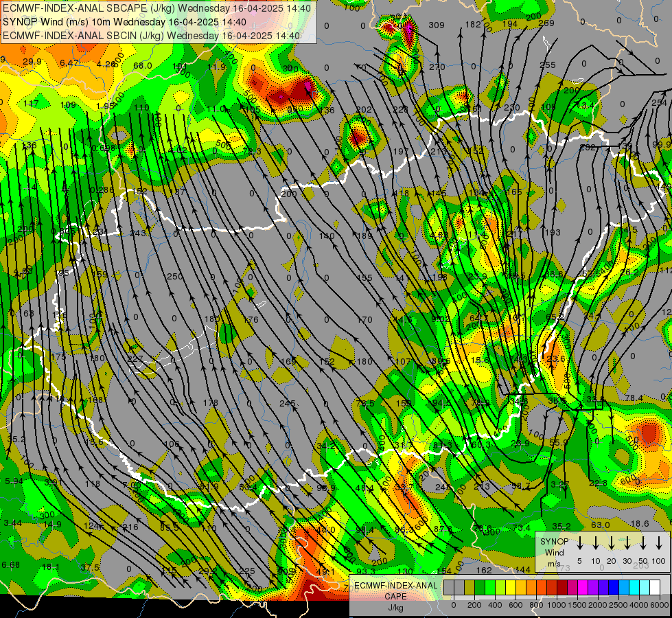
Task: Pick the olive swatch in CAPE legend
Action: 470,587
